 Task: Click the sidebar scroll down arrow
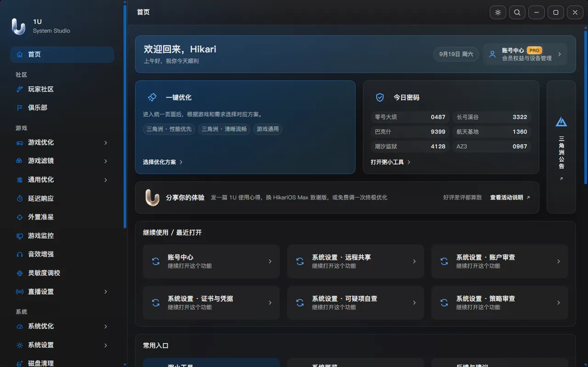click(x=125, y=364)
